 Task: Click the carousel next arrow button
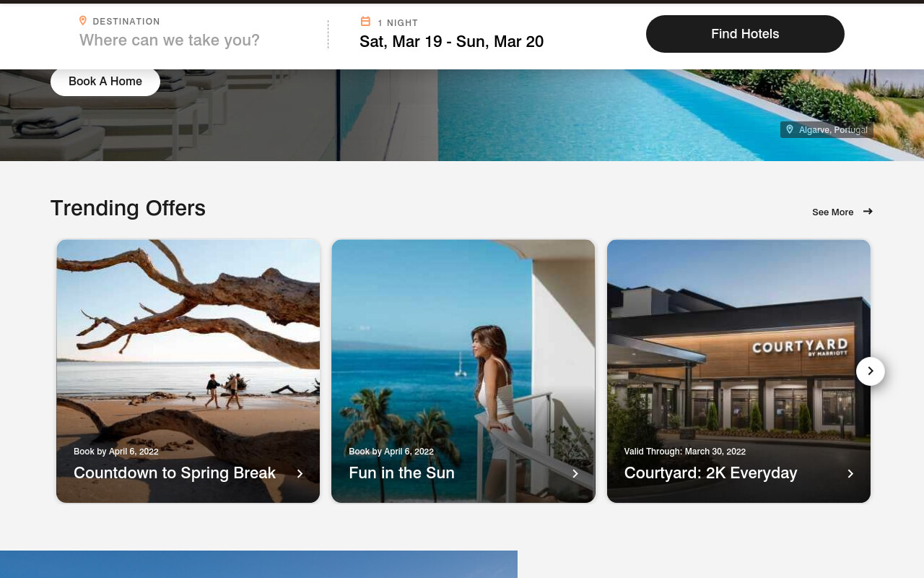(x=871, y=371)
